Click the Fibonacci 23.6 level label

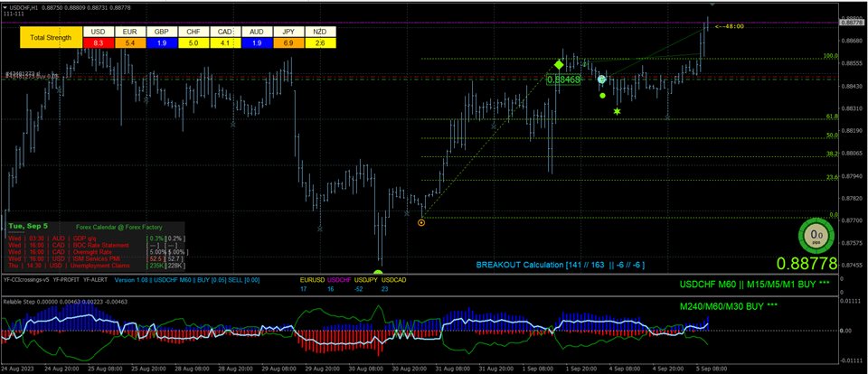tap(833, 177)
